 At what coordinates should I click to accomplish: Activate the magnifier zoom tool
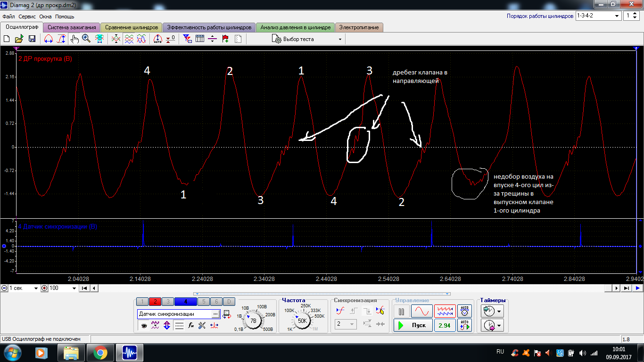pyautogui.click(x=86, y=39)
